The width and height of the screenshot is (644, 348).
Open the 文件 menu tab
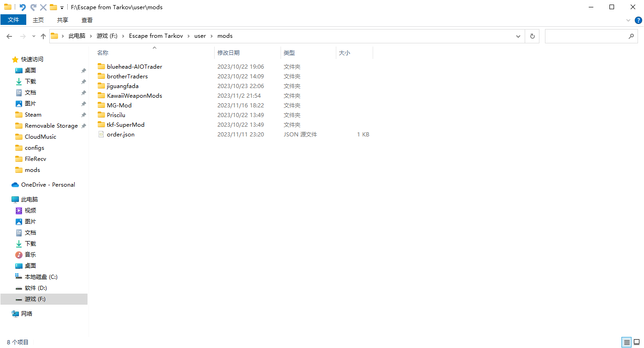coord(13,20)
